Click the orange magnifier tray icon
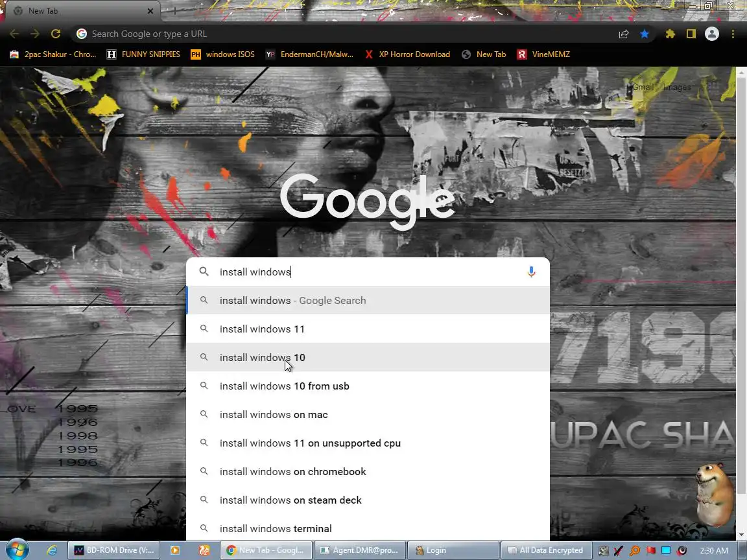The width and height of the screenshot is (747, 560). point(635,551)
